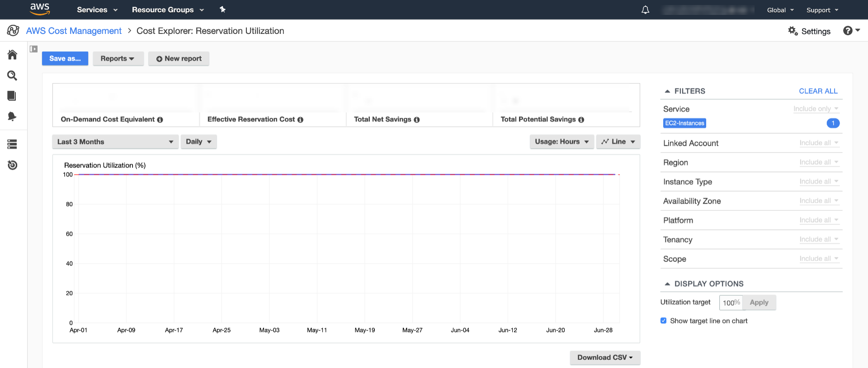The width and height of the screenshot is (868, 368).
Task: Open the pin shortcuts star icon
Action: [x=222, y=9]
